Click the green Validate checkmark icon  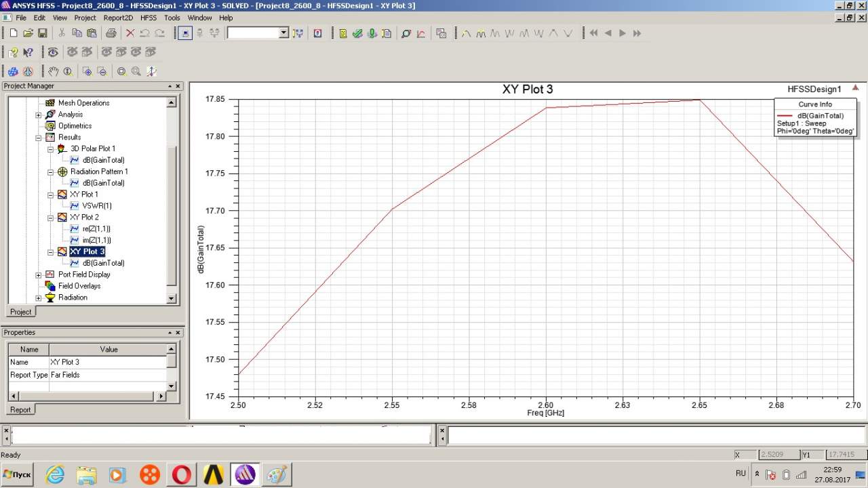(x=357, y=33)
